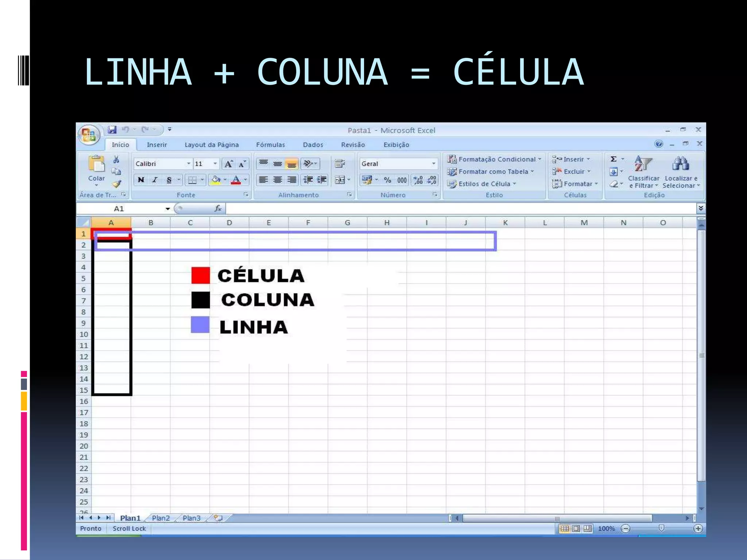
Task: Open Localizar e Selecionar
Action: coord(681,172)
